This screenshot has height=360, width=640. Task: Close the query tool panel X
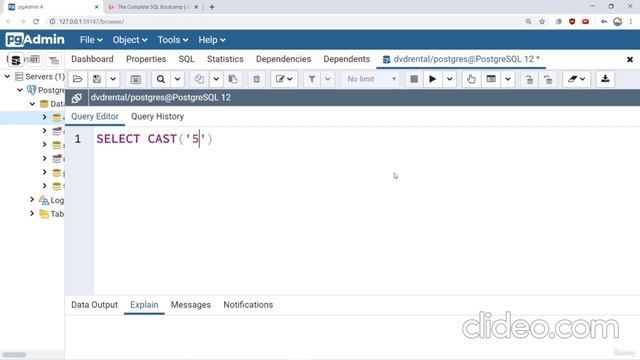point(630,60)
